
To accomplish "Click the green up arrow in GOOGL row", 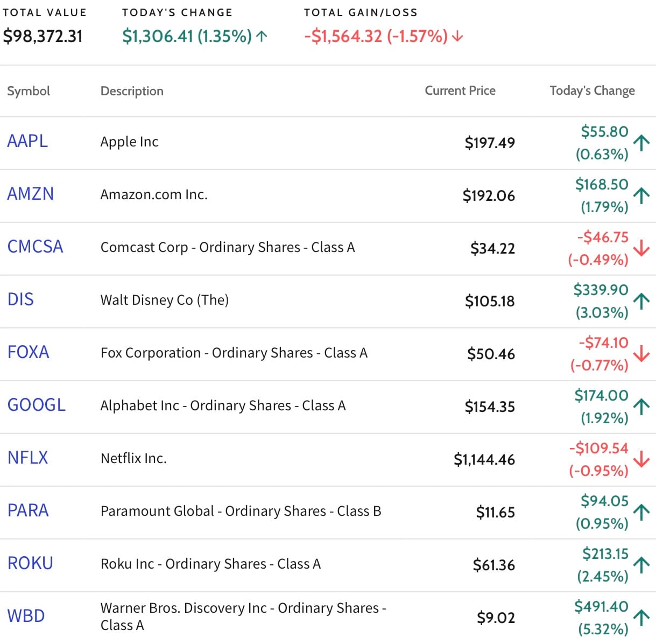I will pyautogui.click(x=641, y=407).
